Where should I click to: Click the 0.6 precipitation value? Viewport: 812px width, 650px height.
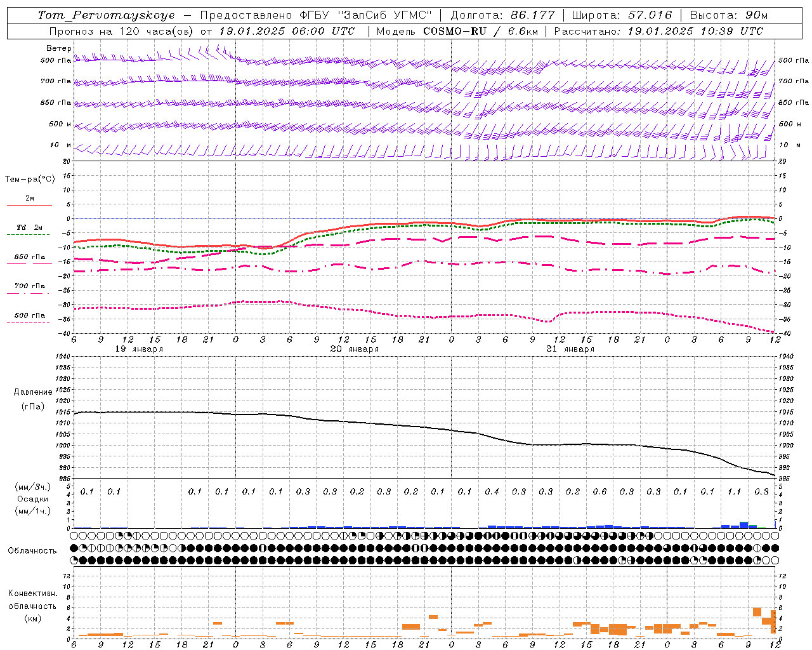coord(599,491)
